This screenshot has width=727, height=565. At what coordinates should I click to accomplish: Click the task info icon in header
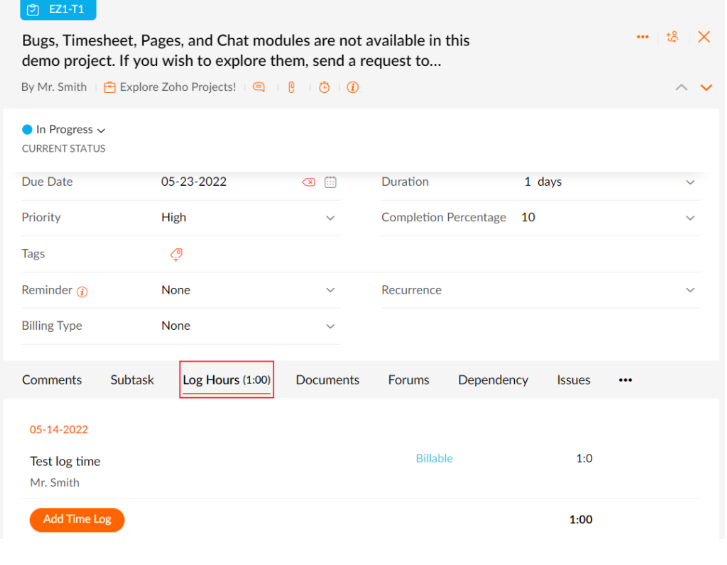point(353,87)
